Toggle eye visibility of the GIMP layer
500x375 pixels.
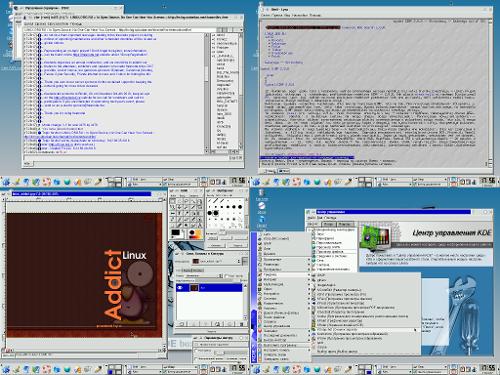pyautogui.click(x=179, y=288)
